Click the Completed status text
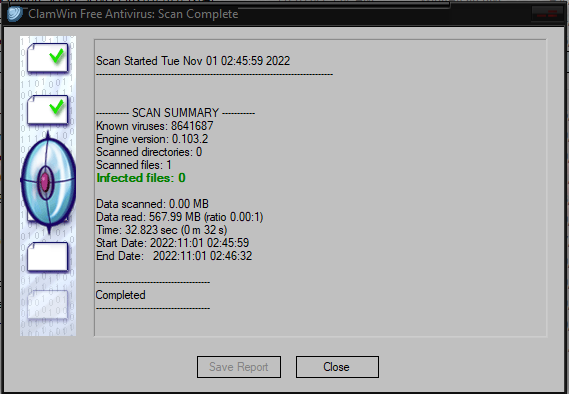 (x=120, y=295)
